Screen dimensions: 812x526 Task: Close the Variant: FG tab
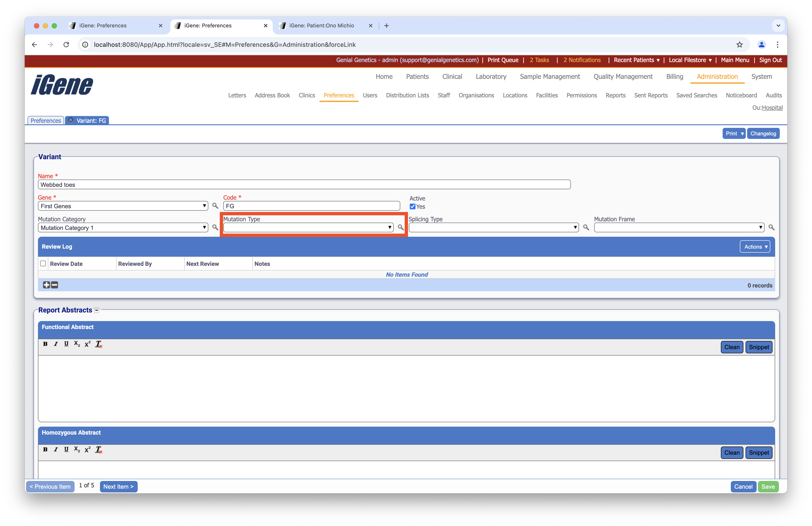(71, 120)
